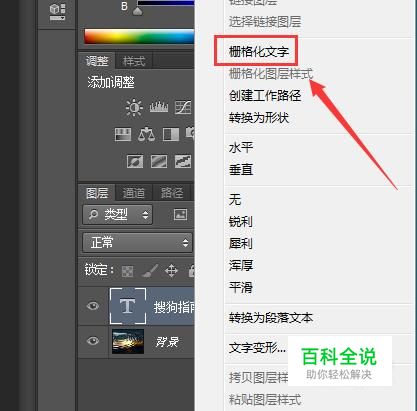
Task: Set anti-aliasing to 浑厚
Action: (x=241, y=266)
